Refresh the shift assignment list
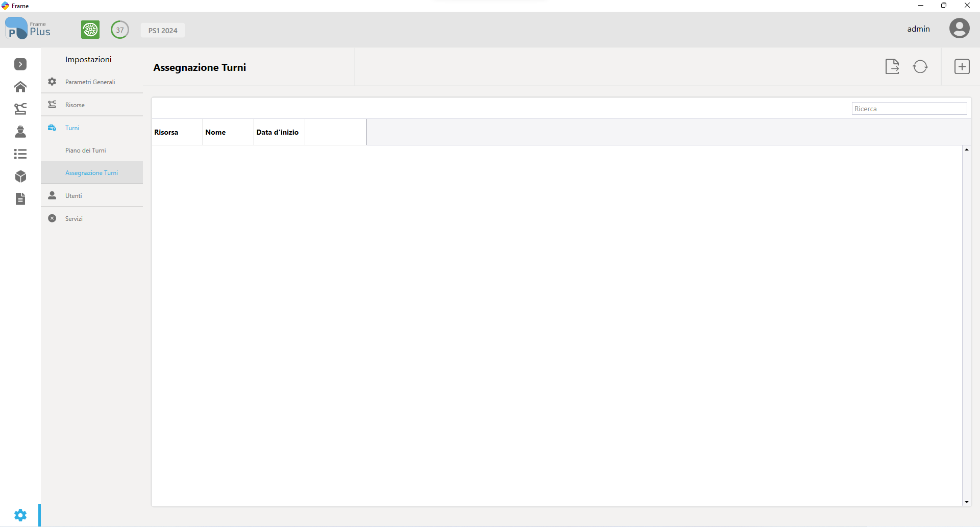This screenshot has width=980, height=527. 920,66
